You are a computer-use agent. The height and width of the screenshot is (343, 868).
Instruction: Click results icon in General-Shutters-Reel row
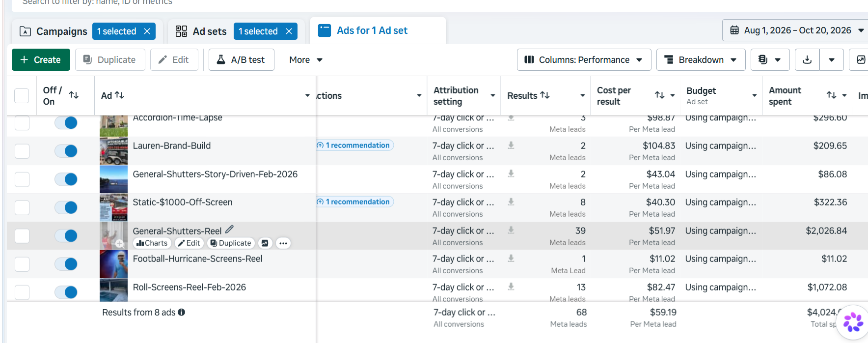tap(511, 230)
